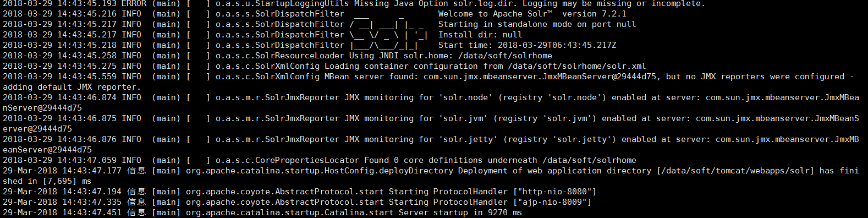Click the timestamp 14:43:46.876
Viewport: 868px width, 218px height.
87,139
